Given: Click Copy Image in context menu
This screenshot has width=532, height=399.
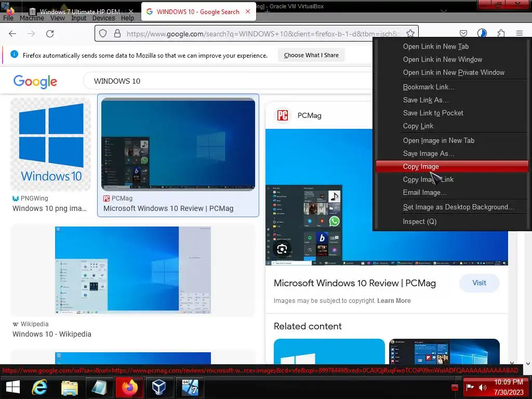Looking at the screenshot, I should point(452,166).
